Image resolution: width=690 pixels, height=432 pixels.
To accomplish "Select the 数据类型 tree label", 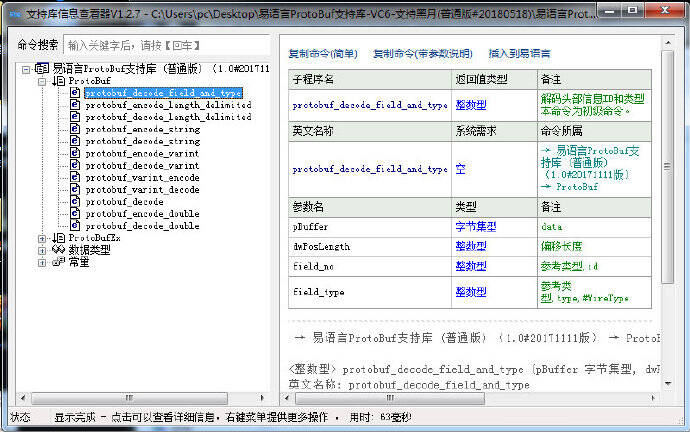I will pyautogui.click(x=89, y=250).
